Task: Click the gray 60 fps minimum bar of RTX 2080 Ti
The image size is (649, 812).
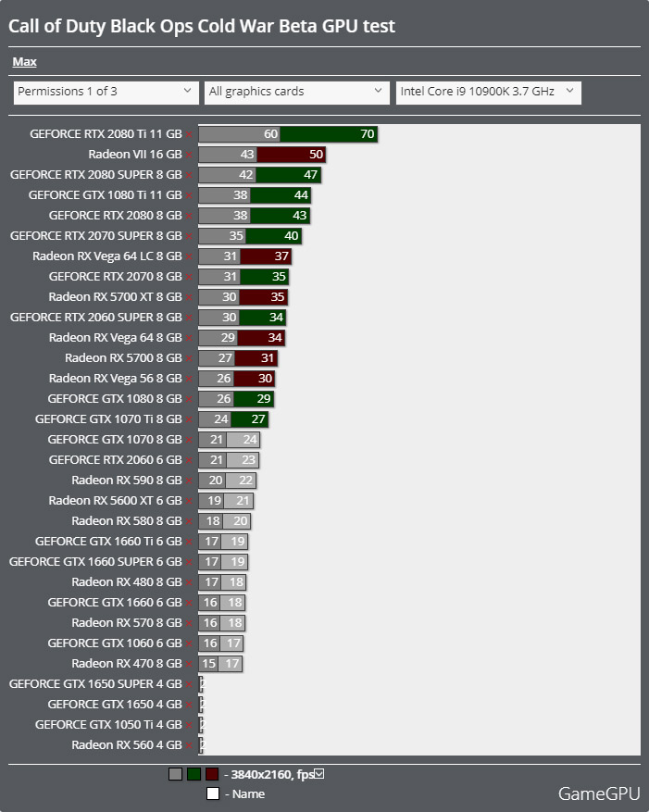Action: [239, 134]
